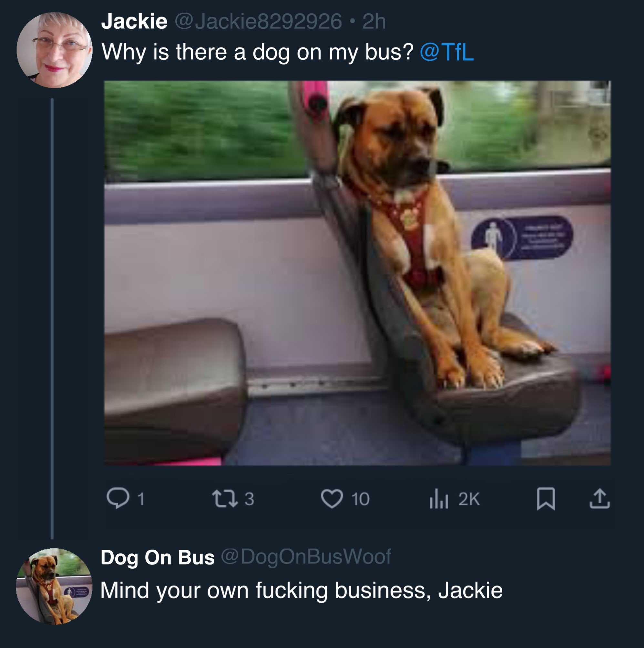This screenshot has height=648, width=644.
Task: Open the @TfL mention link
Action: click(447, 52)
